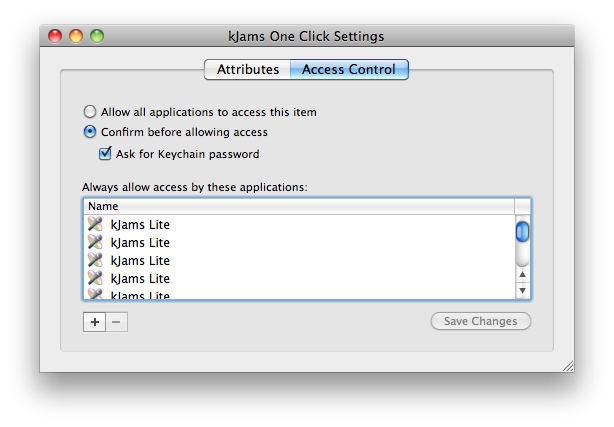The image size is (614, 427).
Task: Click the scroll down arrow in the list
Action: [x=522, y=290]
